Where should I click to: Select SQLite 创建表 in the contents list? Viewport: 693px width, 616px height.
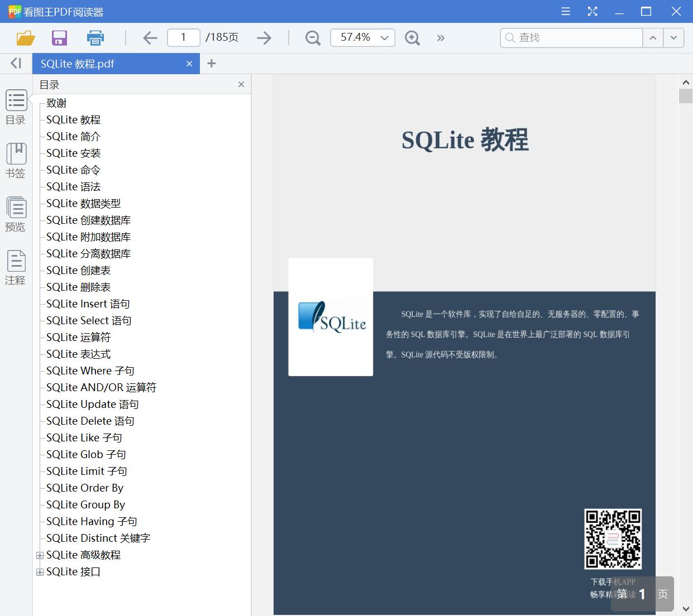(x=78, y=270)
